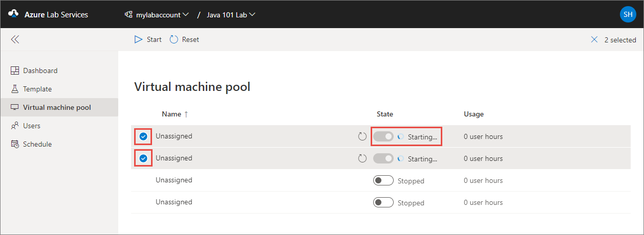Image resolution: width=644 pixels, height=235 pixels.
Task: Reset the second Starting VM via circular arrow
Action: (x=362, y=158)
